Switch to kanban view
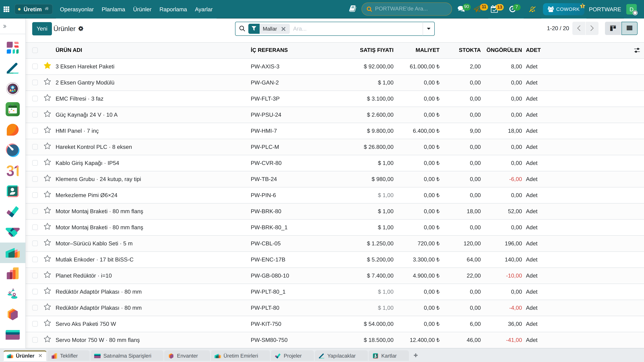 coord(613,29)
